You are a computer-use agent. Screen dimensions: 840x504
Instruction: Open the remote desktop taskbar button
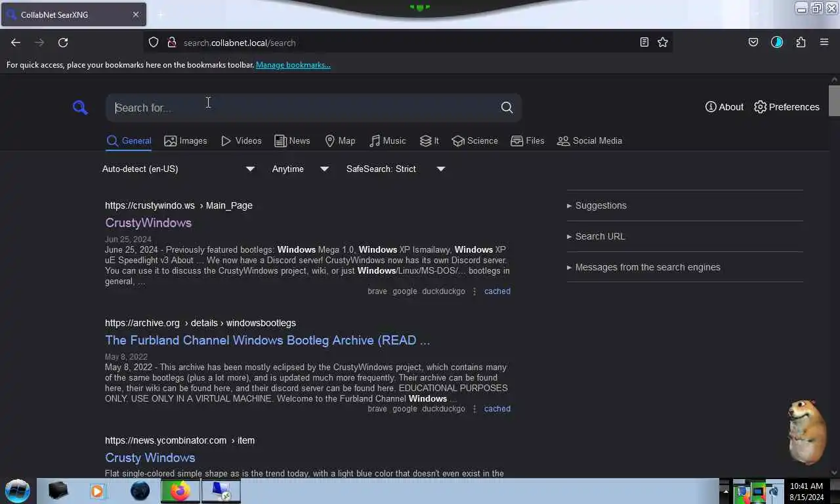click(x=220, y=491)
